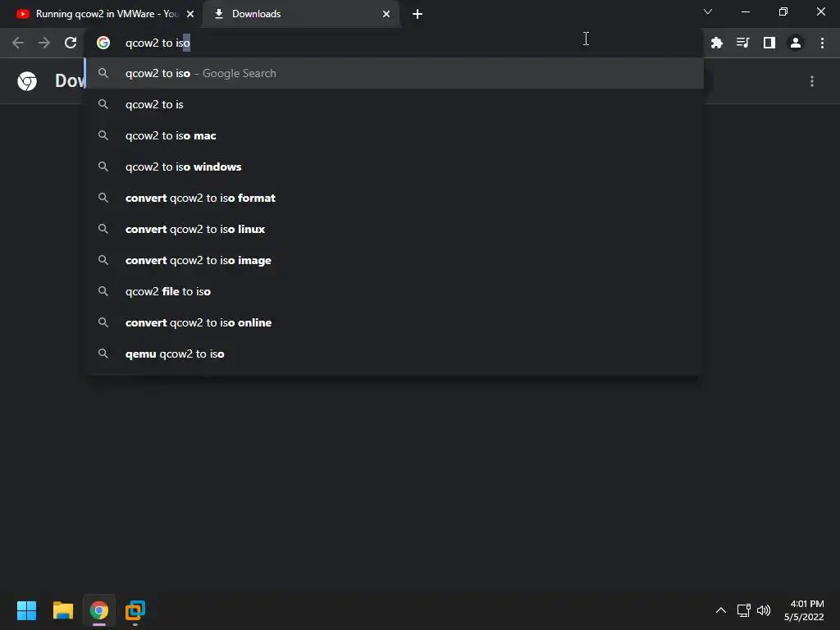This screenshot has width=840, height=630.
Task: Click the forward navigation arrow
Action: (44, 43)
